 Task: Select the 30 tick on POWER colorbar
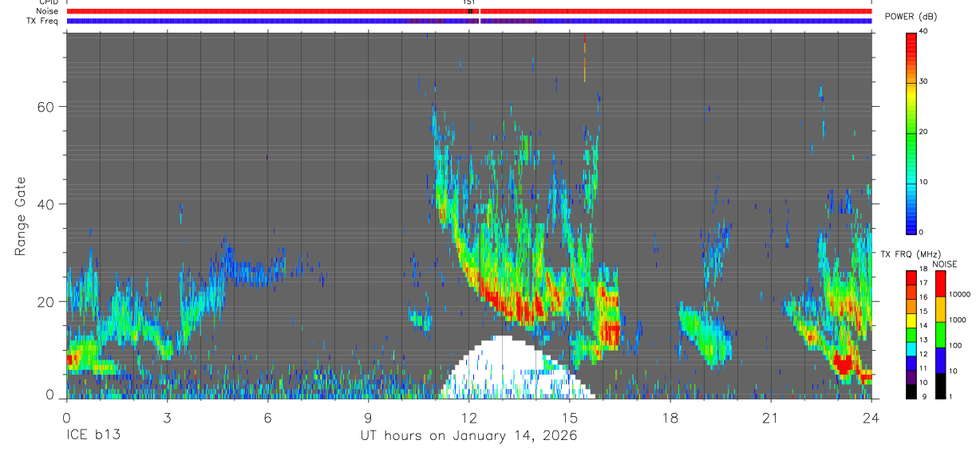pos(924,81)
